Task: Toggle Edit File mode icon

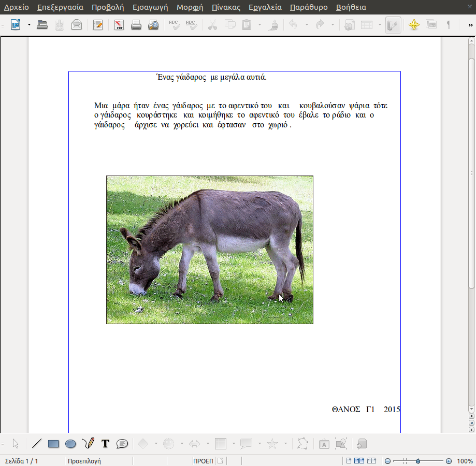Action: pyautogui.click(x=98, y=24)
